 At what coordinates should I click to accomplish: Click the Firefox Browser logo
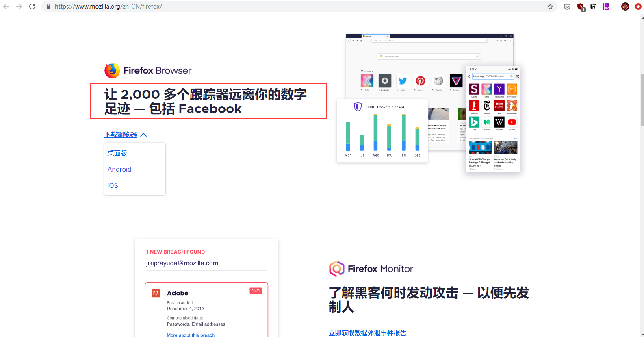click(148, 71)
